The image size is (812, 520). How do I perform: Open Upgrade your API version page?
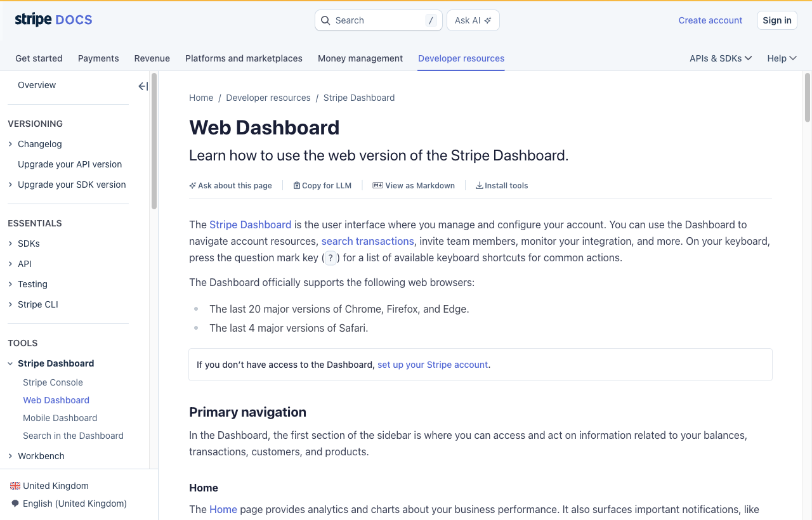pyautogui.click(x=70, y=164)
